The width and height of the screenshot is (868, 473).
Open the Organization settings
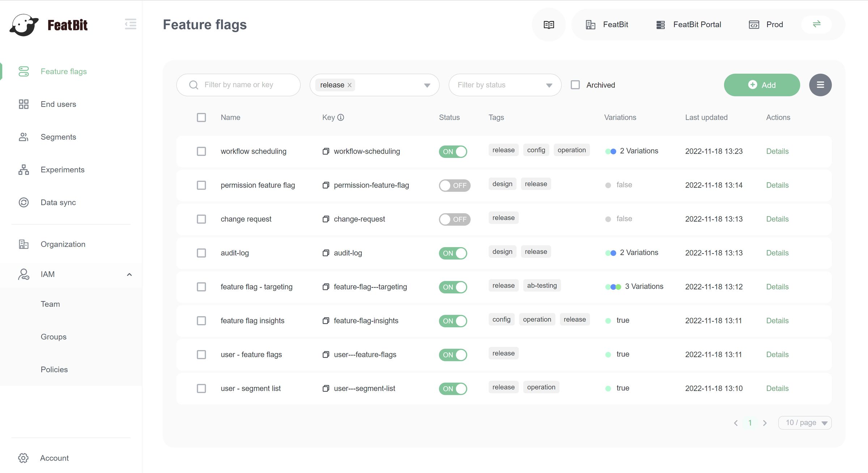tap(63, 244)
